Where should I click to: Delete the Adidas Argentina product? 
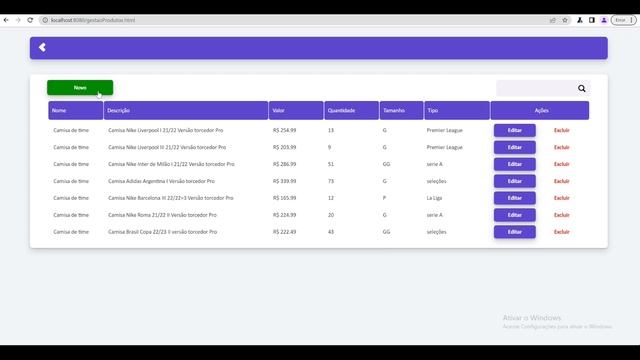coord(562,181)
